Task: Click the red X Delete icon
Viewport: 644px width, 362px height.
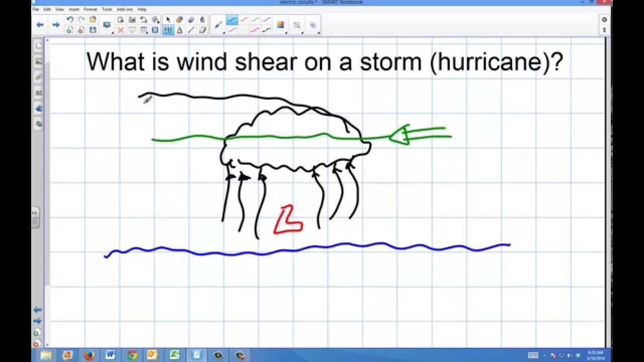Action: (121, 30)
